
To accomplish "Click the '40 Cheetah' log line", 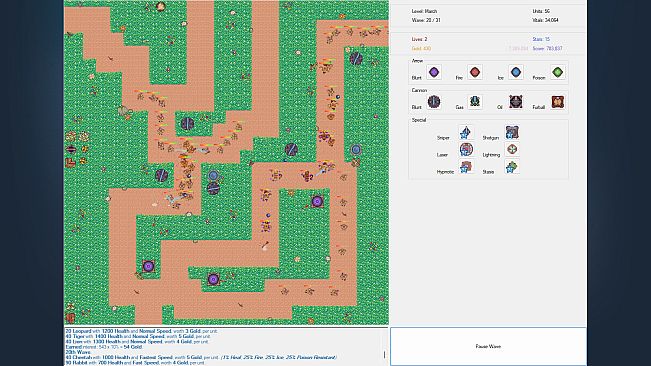I will pos(201,357).
